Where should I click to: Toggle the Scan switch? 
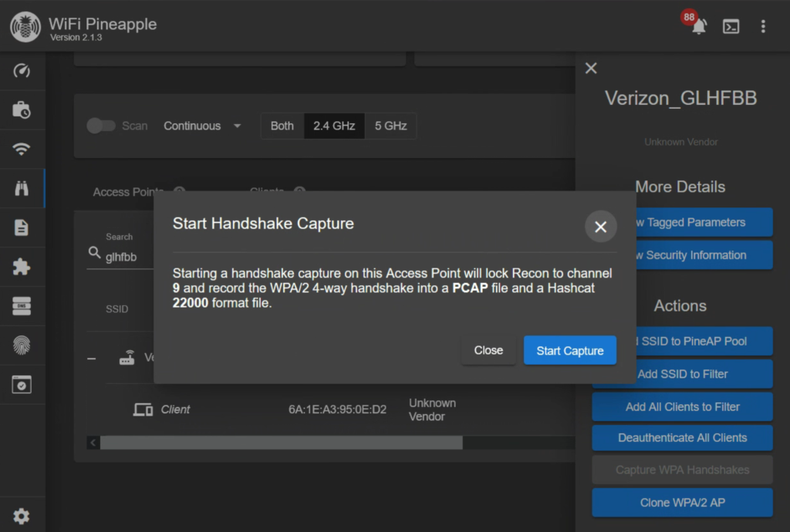point(101,126)
